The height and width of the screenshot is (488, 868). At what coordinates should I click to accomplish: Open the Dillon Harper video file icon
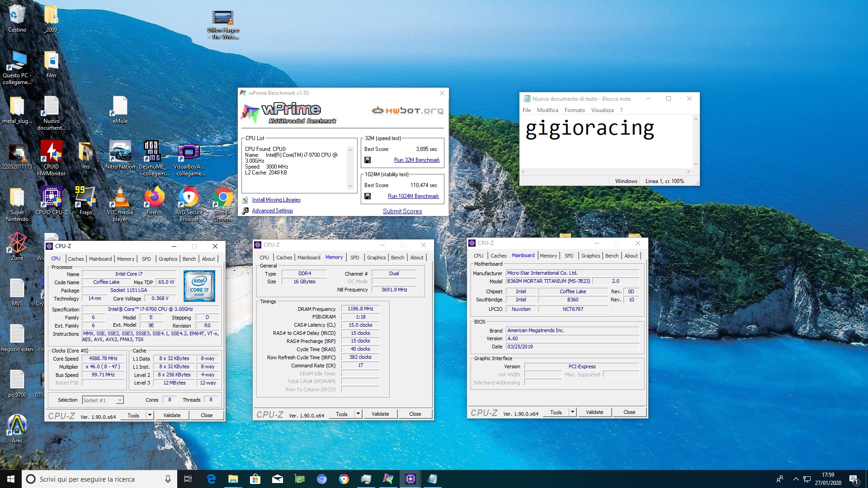tap(223, 19)
